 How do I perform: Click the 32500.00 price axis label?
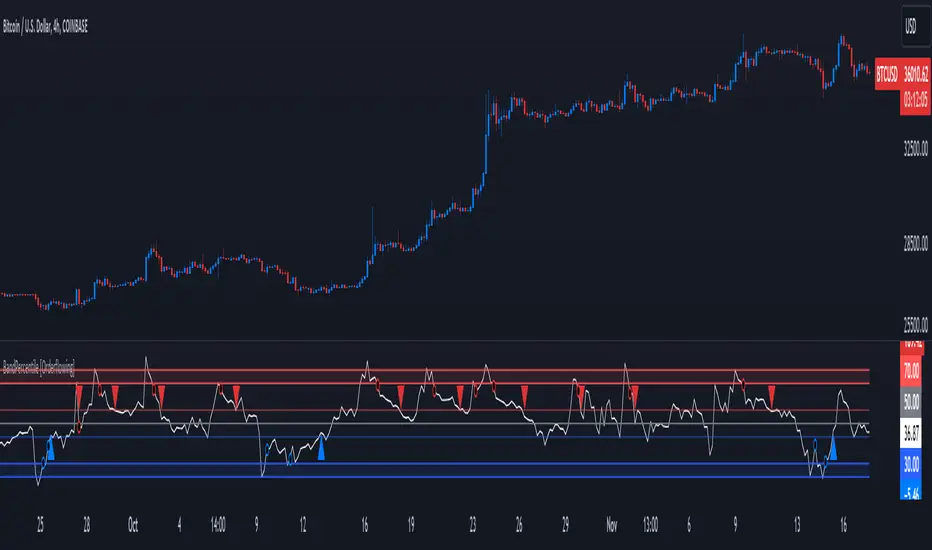coord(915,149)
